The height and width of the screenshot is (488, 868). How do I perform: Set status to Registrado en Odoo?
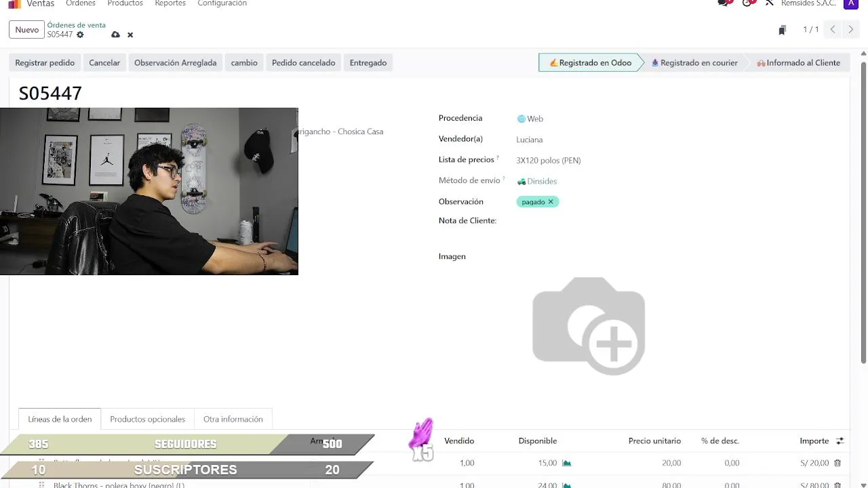click(590, 62)
